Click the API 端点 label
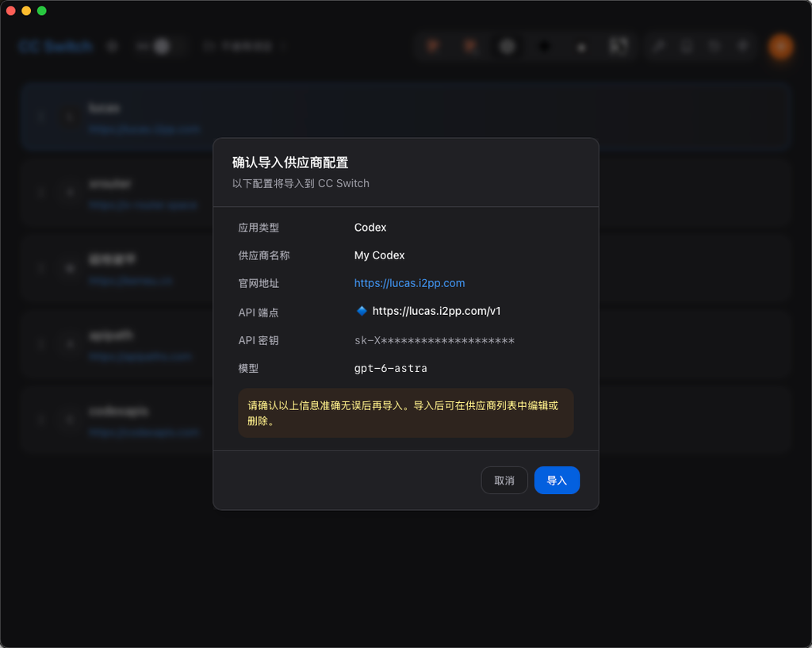812x648 pixels. point(259,312)
